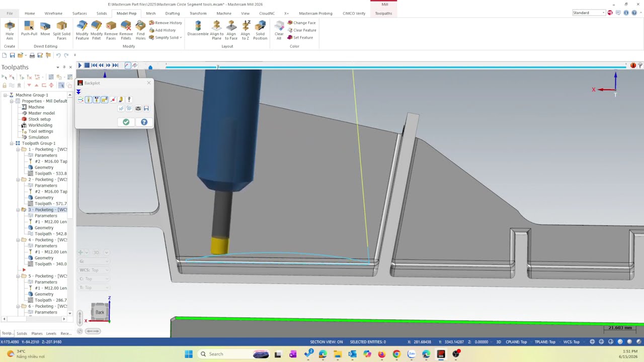Collapse operation 1 - Pocketing node

pyautogui.click(x=18, y=149)
